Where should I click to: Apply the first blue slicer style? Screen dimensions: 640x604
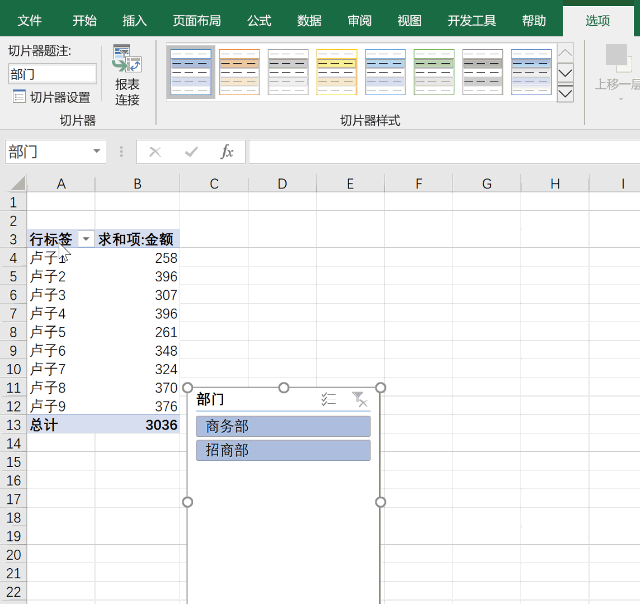[x=191, y=72]
